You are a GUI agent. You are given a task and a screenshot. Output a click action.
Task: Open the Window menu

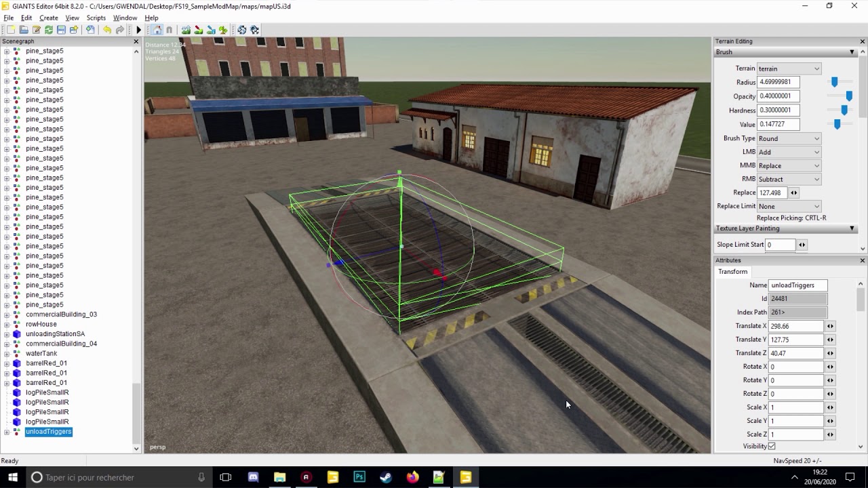click(125, 18)
